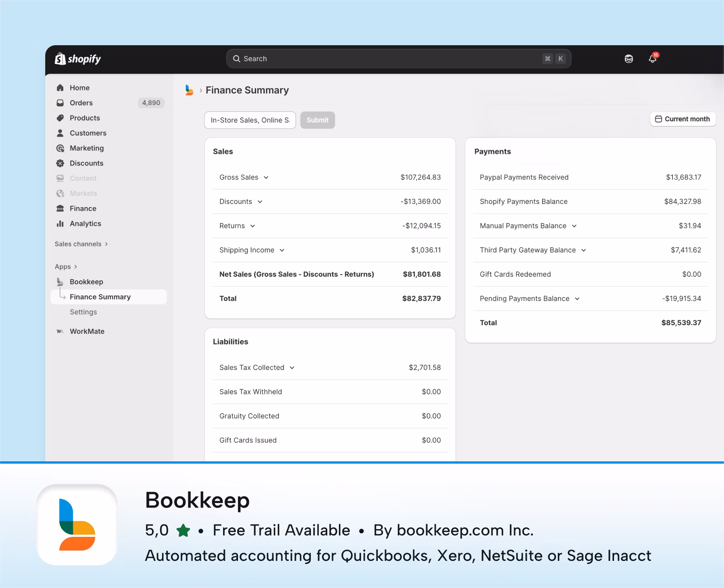
Task: Click Gift Cards Redeemed row label
Action: pyautogui.click(x=515, y=274)
